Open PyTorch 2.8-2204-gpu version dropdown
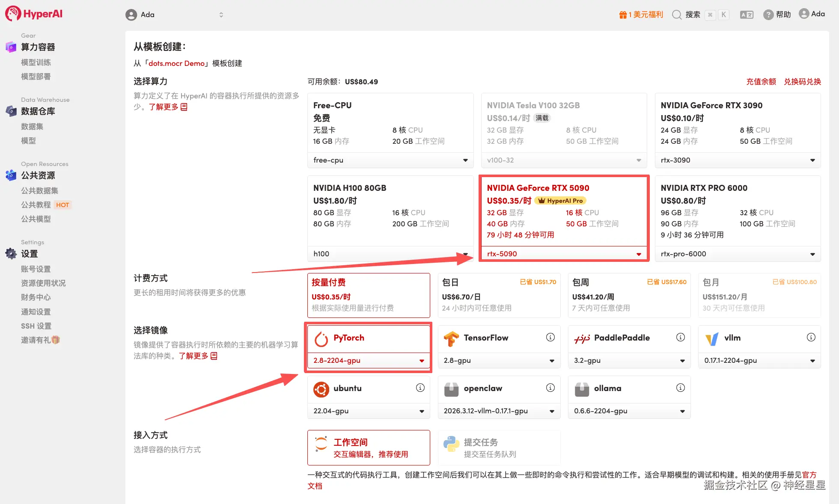The width and height of the screenshot is (839, 504). point(422,360)
